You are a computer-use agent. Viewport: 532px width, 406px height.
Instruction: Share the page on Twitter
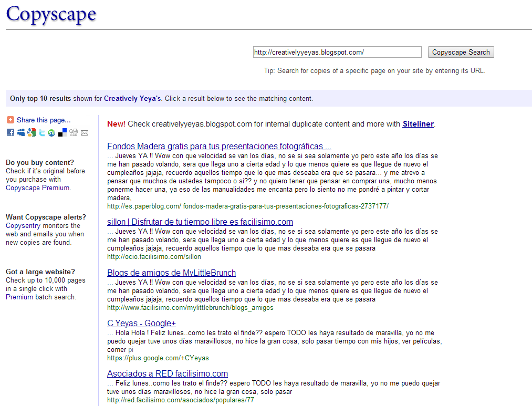click(41, 133)
